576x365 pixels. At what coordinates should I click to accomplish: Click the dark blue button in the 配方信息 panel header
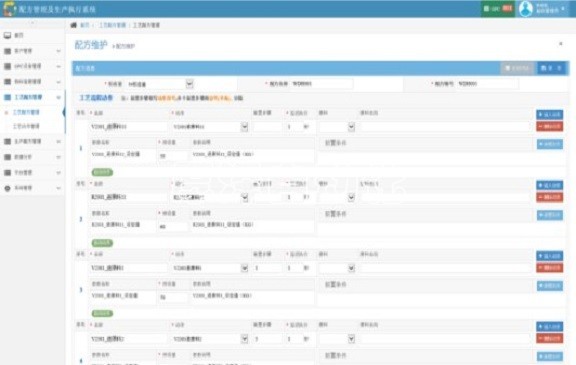(551, 68)
